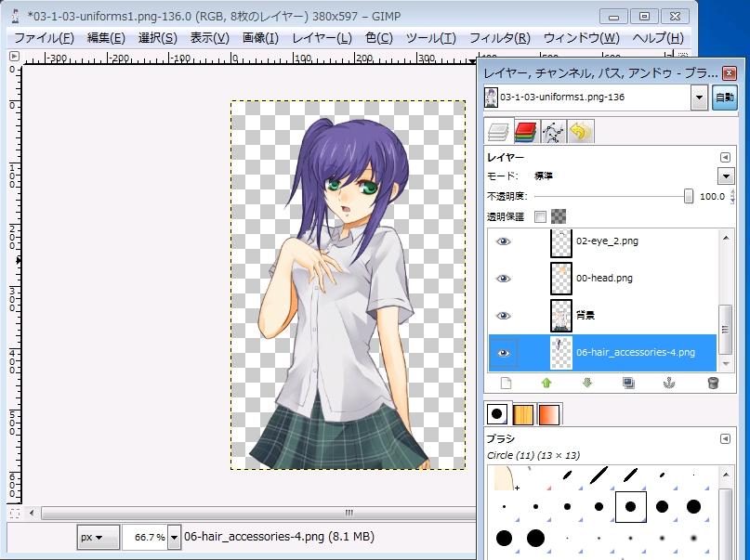Switch to the Channels tab icon

point(526,131)
